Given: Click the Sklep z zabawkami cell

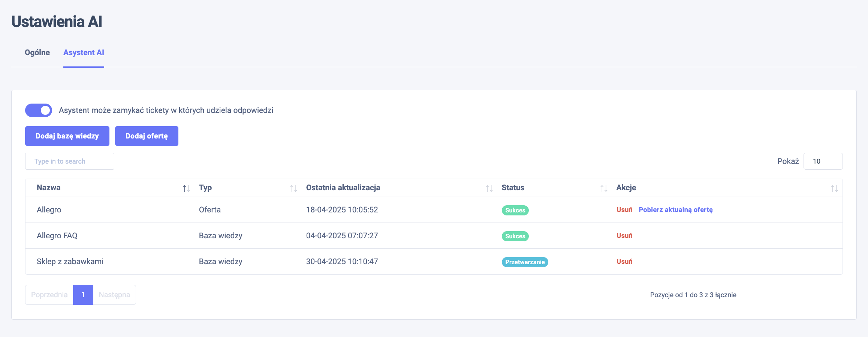Looking at the screenshot, I should (70, 262).
